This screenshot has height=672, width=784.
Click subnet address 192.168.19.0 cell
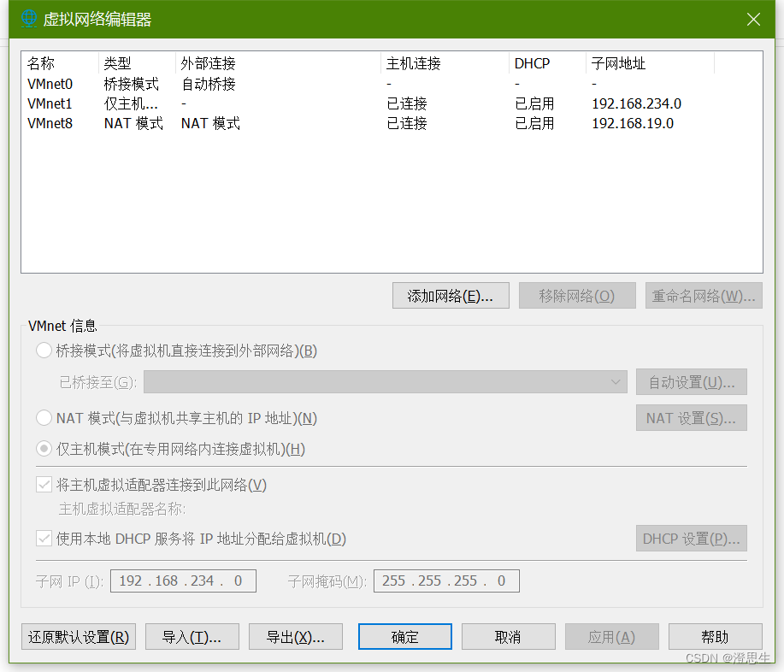point(633,123)
